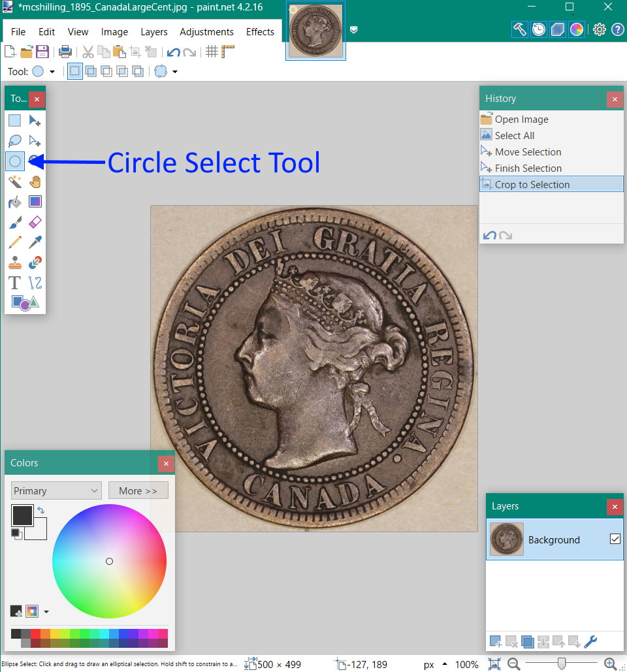The image size is (627, 672).
Task: Select the Eraser tool
Action: click(35, 222)
